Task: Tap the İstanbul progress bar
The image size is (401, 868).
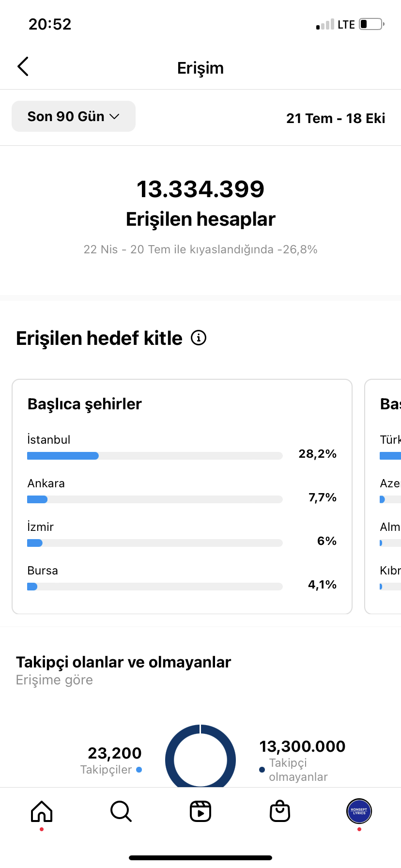Action: point(155,456)
